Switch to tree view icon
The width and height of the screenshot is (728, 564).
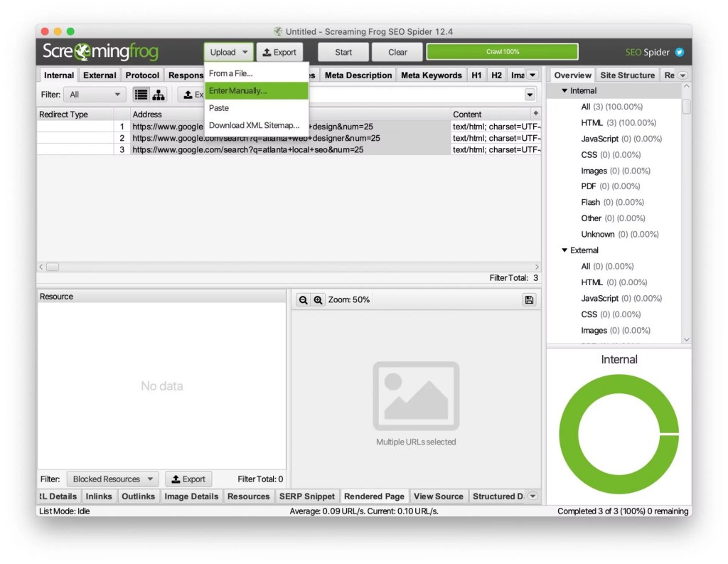(159, 95)
